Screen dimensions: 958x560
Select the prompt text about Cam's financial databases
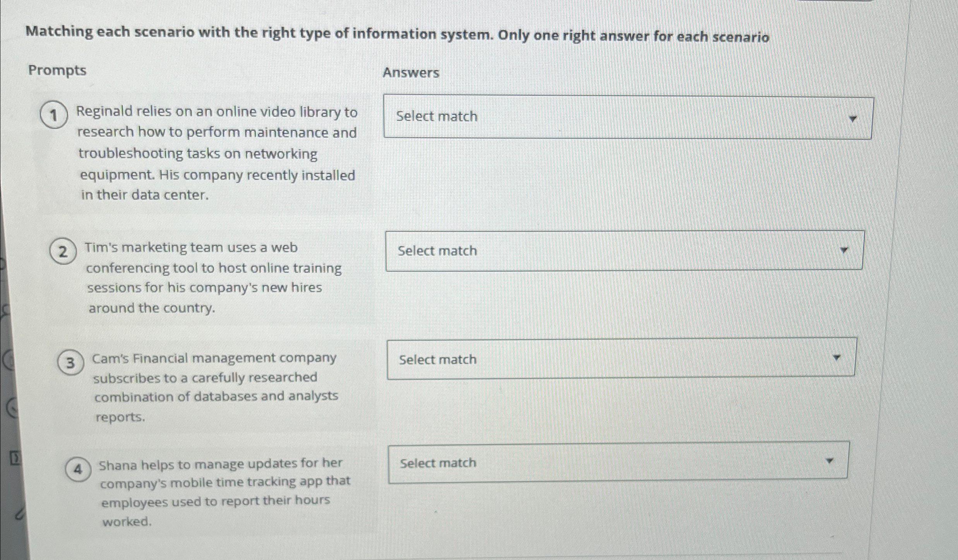(216, 387)
